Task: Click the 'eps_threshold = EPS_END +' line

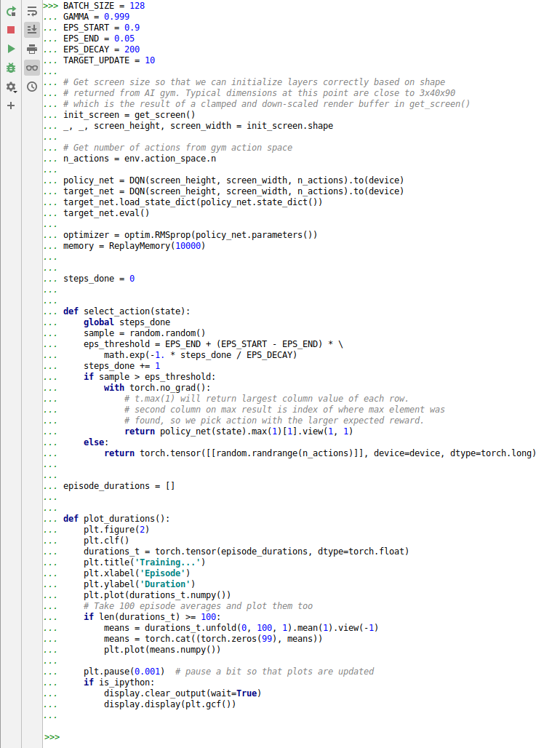Action: click(213, 344)
